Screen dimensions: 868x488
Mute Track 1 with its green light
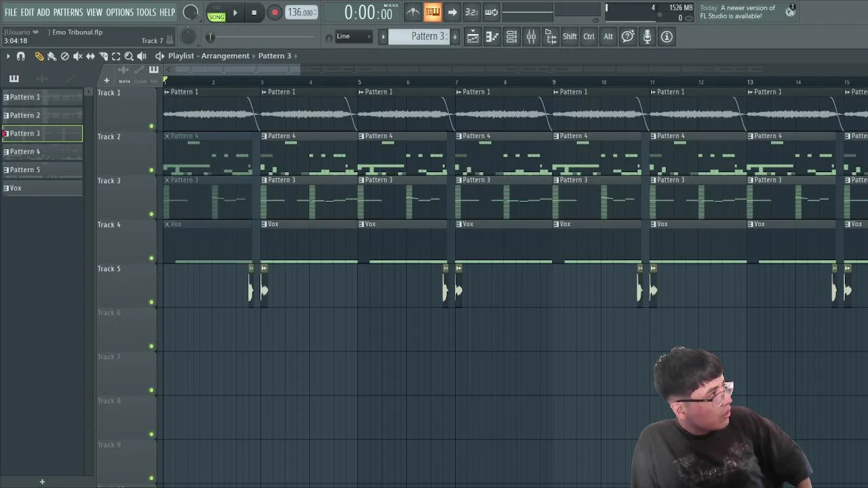(x=151, y=126)
